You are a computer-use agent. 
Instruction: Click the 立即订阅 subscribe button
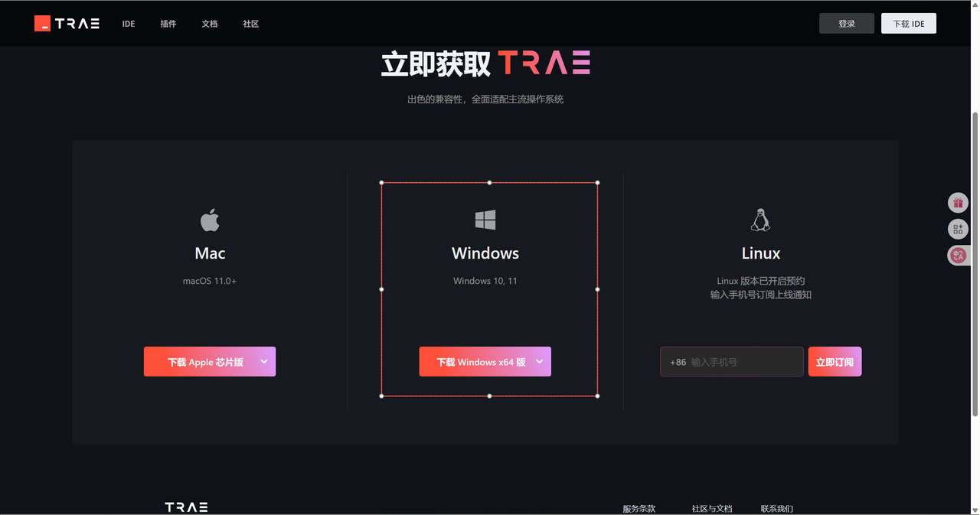[x=835, y=362]
